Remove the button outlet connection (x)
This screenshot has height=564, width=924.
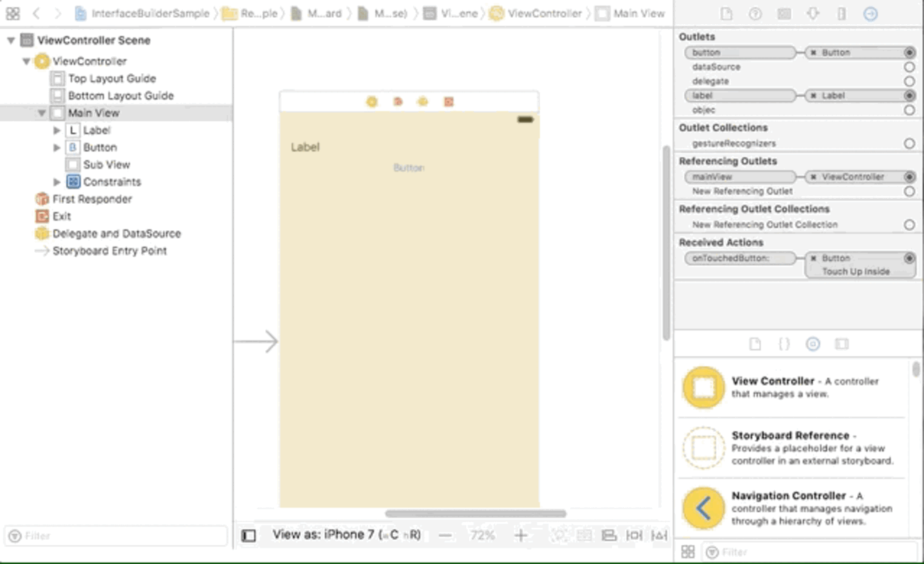click(814, 53)
